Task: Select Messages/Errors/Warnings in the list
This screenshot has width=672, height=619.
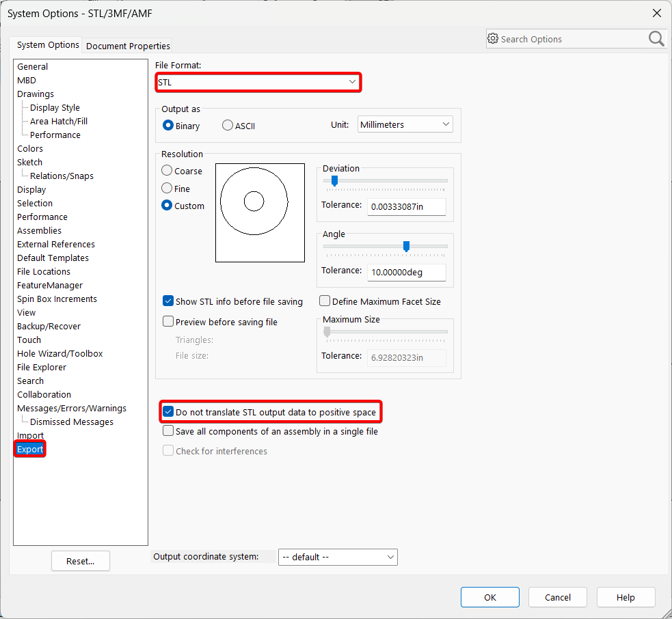Action: pyautogui.click(x=72, y=409)
